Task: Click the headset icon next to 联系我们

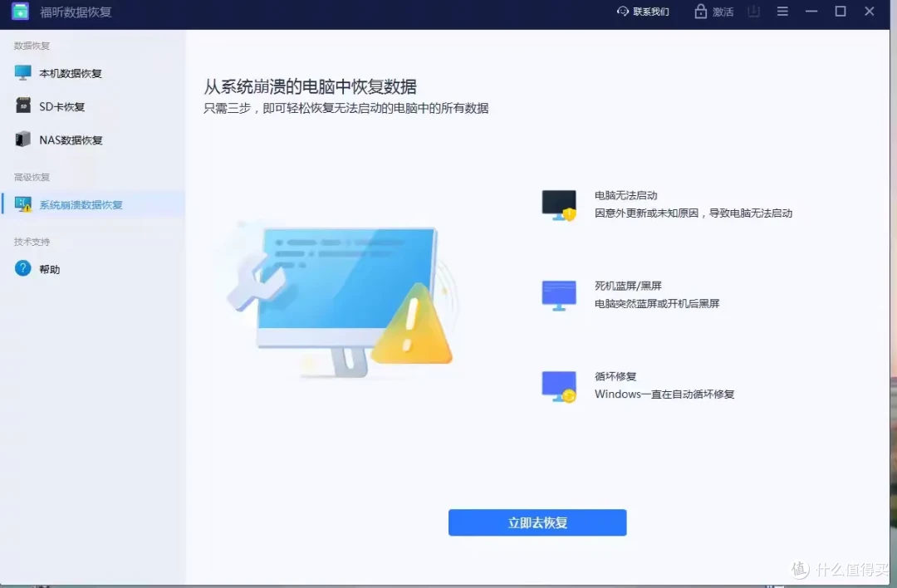Action: pyautogui.click(x=622, y=12)
